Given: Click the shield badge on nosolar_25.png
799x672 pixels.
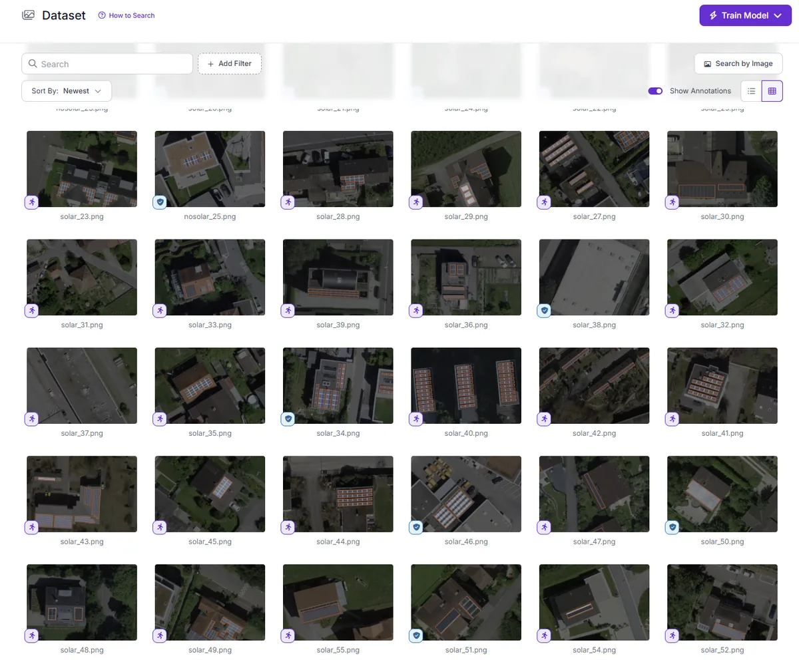Looking at the screenshot, I should (160, 202).
